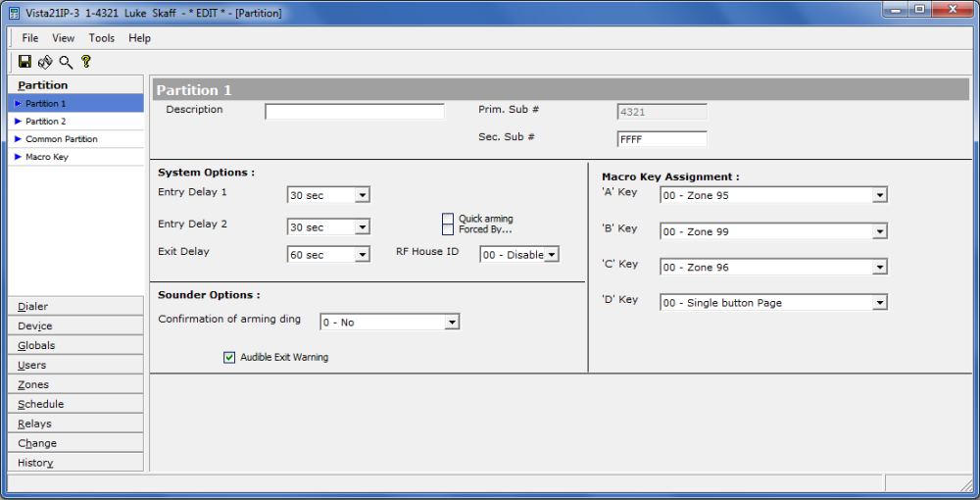This screenshot has width=980, height=500.
Task: Click the magnifying glass search icon
Action: [x=66, y=62]
